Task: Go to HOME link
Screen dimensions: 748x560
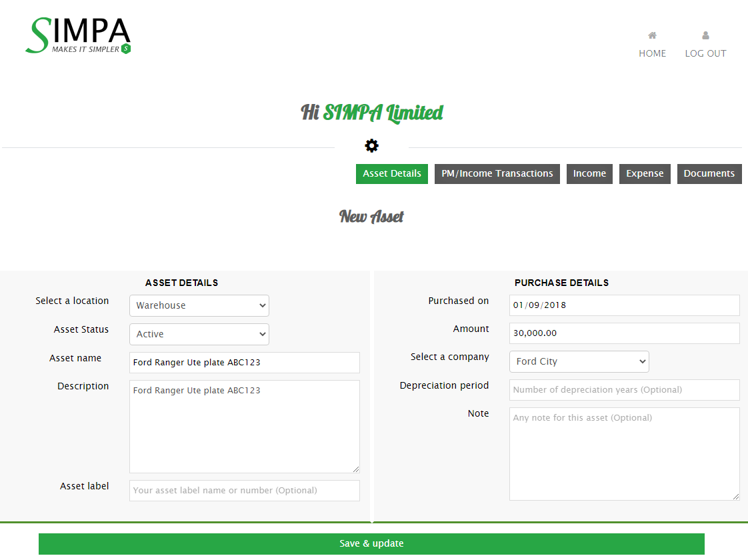Action: pos(652,53)
